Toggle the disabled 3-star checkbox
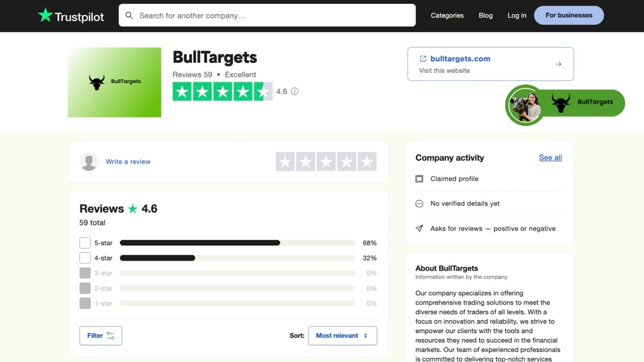This screenshot has height=362, width=644. [x=85, y=273]
